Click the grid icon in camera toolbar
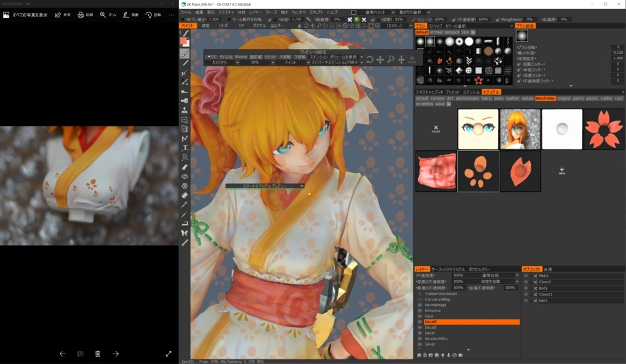 coord(359,26)
